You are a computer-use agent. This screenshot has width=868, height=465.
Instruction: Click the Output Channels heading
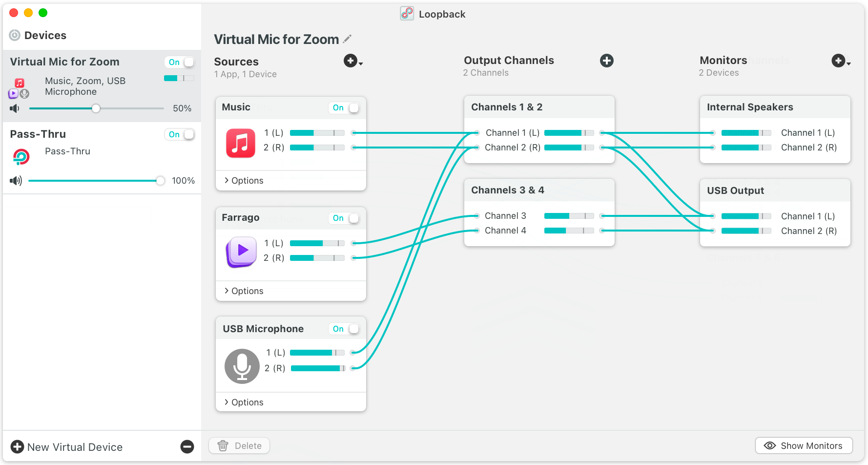509,60
